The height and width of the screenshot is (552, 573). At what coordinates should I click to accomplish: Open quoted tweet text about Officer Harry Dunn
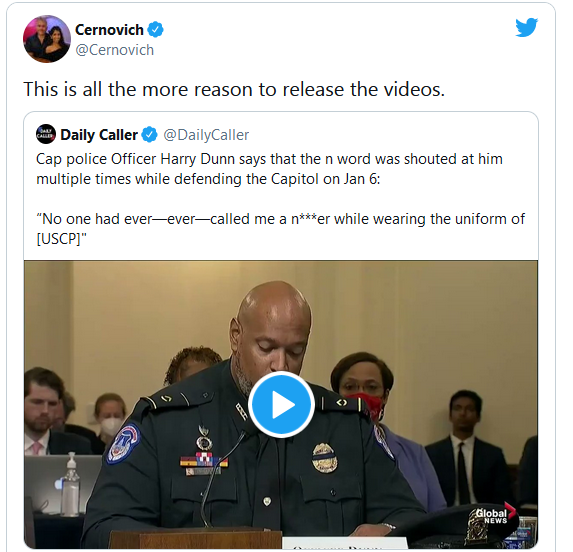click(270, 169)
